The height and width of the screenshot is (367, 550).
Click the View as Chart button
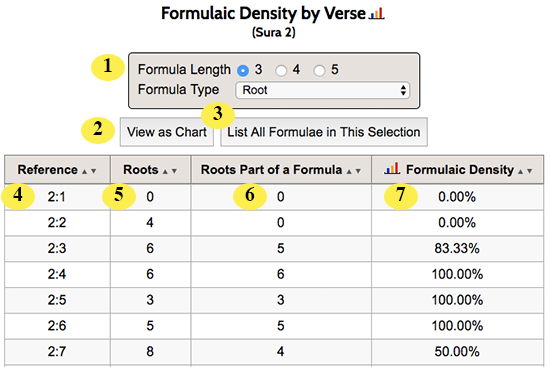coord(167,132)
